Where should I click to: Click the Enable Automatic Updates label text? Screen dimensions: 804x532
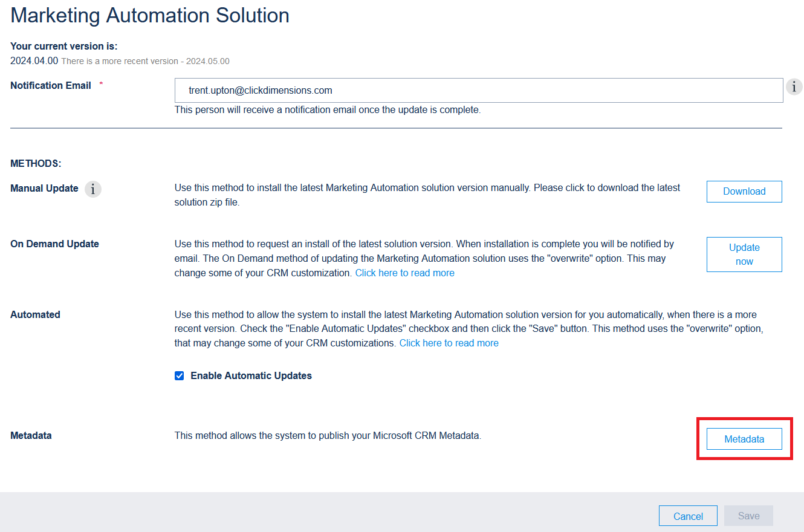click(x=251, y=375)
